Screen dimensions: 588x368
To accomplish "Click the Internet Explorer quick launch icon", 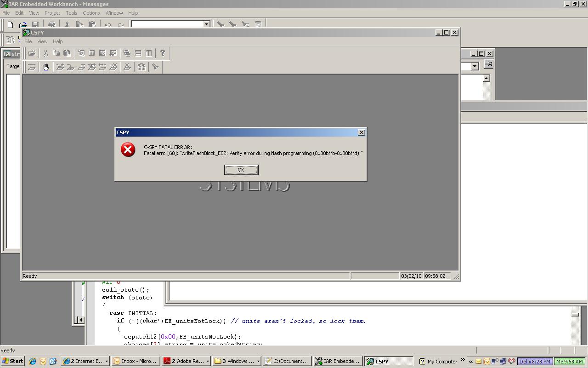I will click(x=33, y=362).
